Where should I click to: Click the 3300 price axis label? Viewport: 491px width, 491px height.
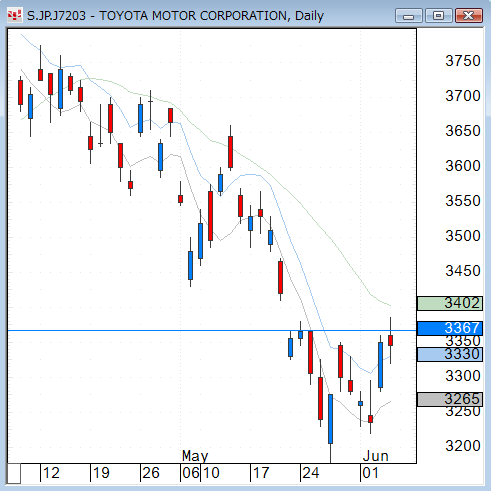(x=463, y=376)
